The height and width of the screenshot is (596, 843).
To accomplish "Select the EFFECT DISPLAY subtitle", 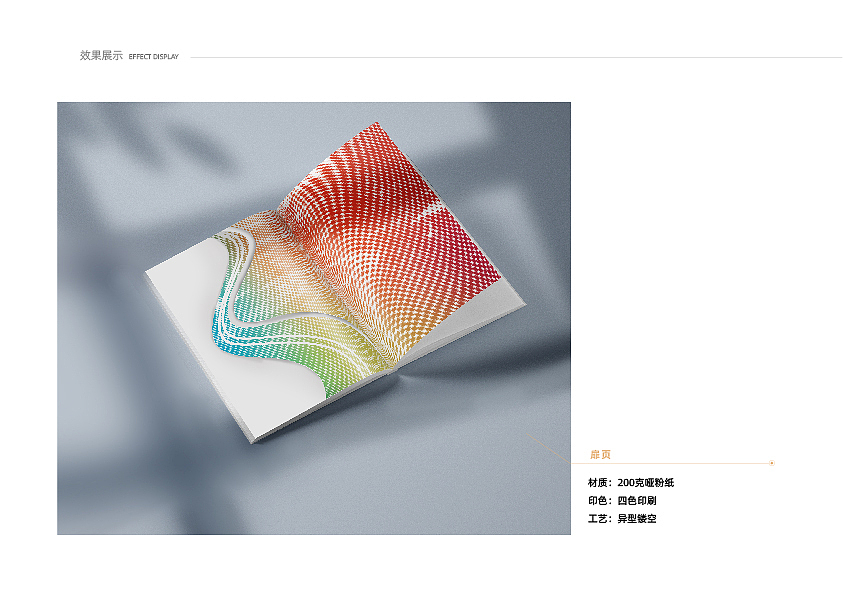I will 153,56.
